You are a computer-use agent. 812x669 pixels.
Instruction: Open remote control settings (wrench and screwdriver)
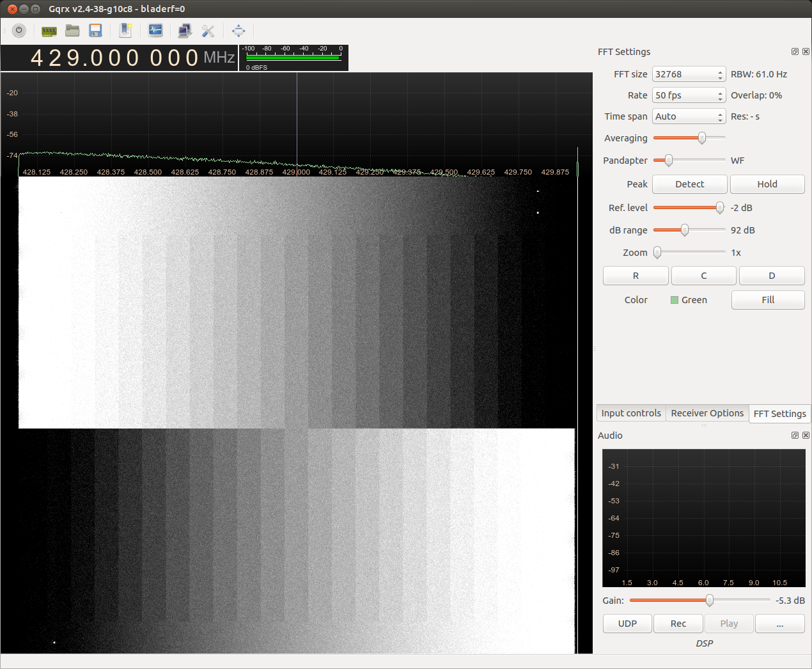(x=208, y=31)
